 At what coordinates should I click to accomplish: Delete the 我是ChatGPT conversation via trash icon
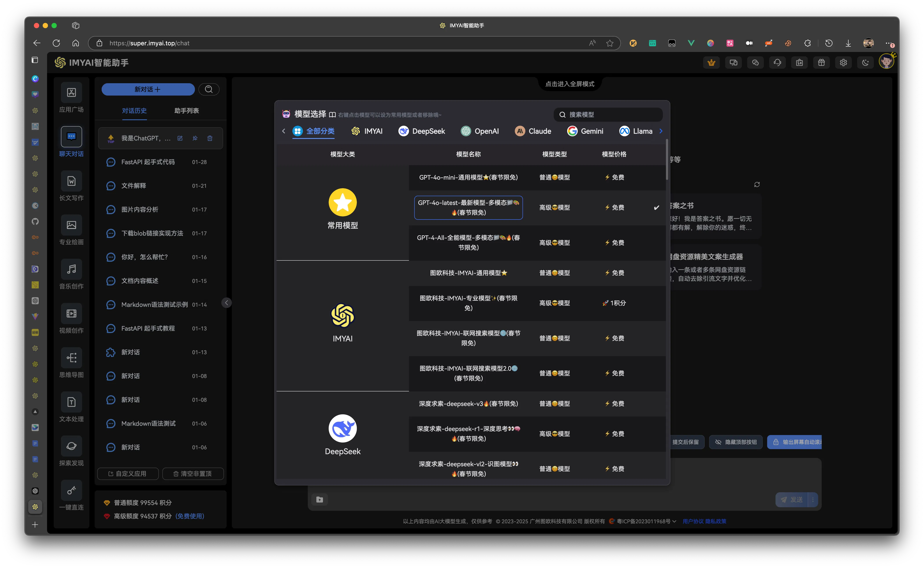pos(210,138)
